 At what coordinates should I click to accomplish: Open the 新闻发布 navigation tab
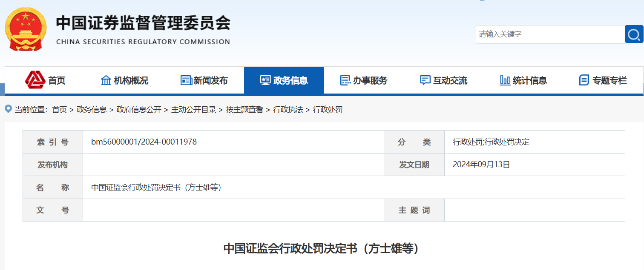204,80
